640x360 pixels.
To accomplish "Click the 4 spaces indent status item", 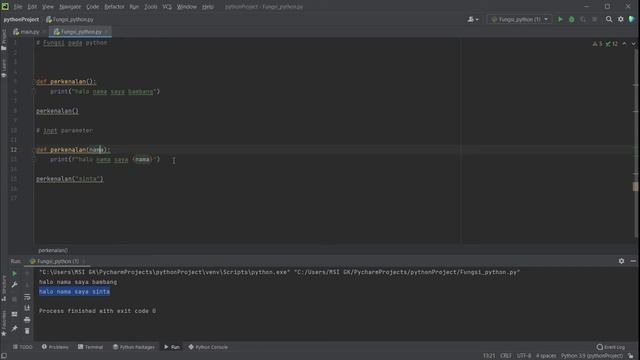I will click(x=546, y=356).
